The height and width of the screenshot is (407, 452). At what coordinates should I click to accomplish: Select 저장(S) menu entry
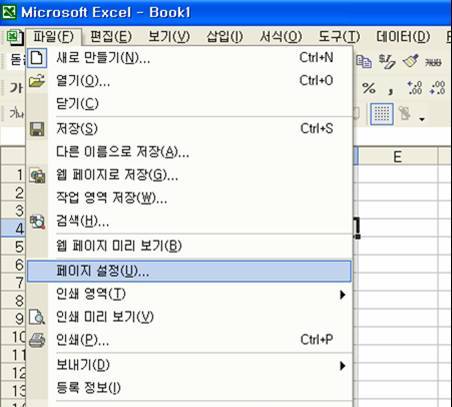point(189,129)
